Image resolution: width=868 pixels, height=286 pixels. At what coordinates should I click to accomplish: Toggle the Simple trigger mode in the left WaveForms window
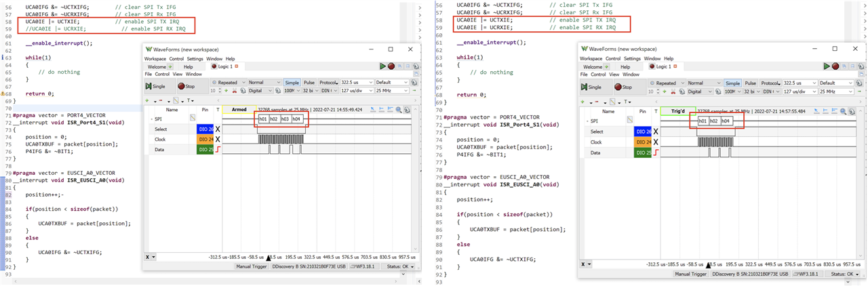(292, 83)
